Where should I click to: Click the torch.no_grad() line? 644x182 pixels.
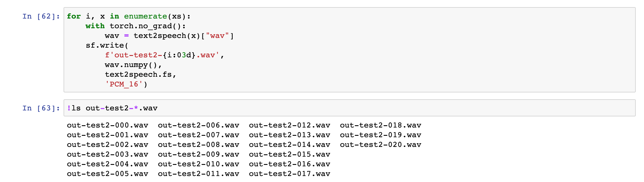(x=136, y=26)
